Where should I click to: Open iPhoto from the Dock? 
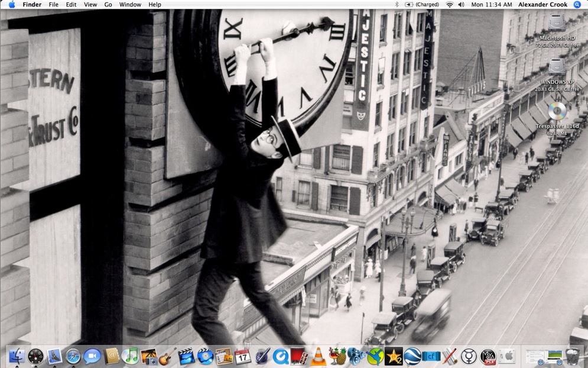(150, 356)
